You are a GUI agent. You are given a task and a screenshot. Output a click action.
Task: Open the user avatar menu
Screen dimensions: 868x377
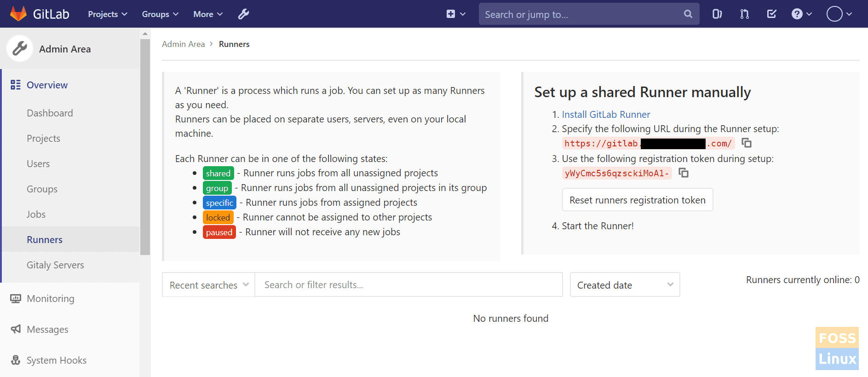(839, 14)
